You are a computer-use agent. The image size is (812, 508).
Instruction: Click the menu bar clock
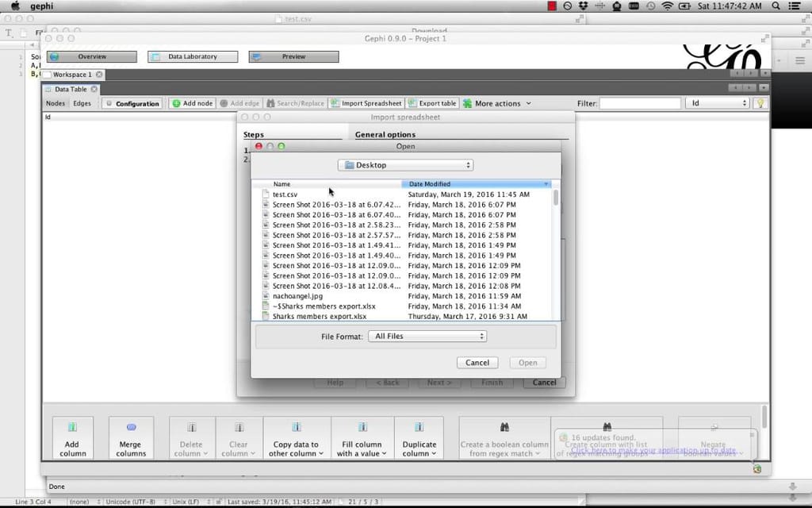click(x=730, y=6)
